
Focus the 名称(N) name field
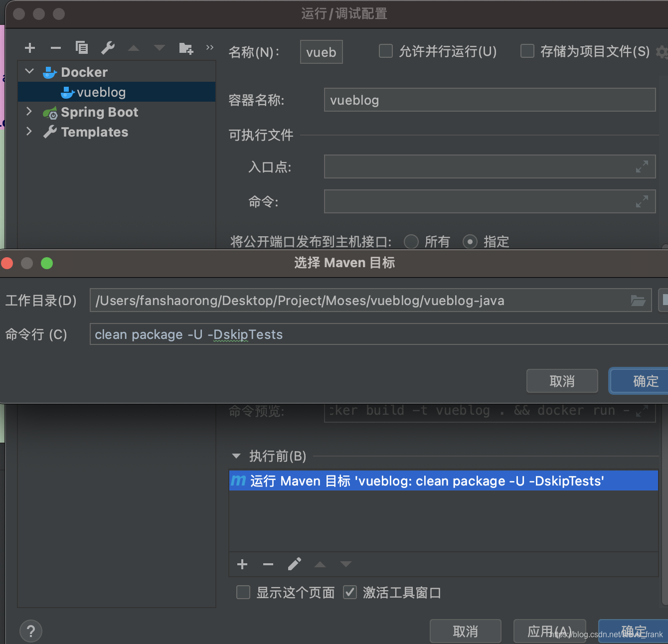(x=322, y=52)
